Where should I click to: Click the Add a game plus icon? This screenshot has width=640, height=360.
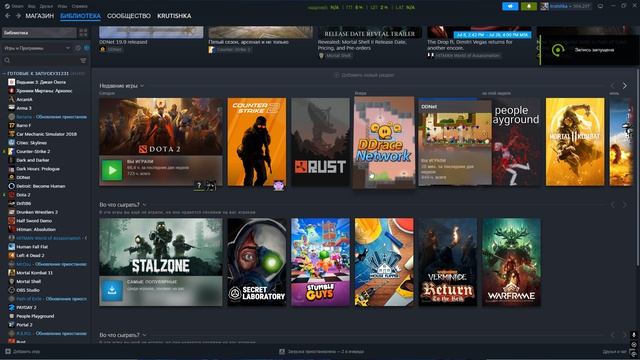coord(8,351)
